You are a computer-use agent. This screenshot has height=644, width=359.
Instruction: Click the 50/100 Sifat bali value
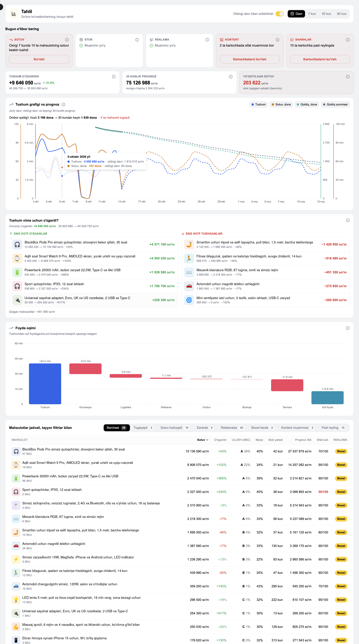click(x=323, y=492)
